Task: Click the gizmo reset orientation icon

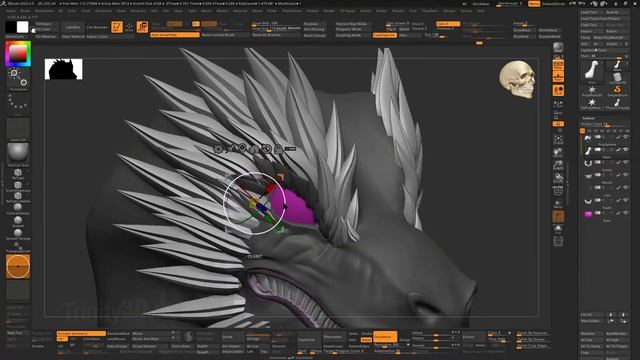Action: [x=266, y=149]
